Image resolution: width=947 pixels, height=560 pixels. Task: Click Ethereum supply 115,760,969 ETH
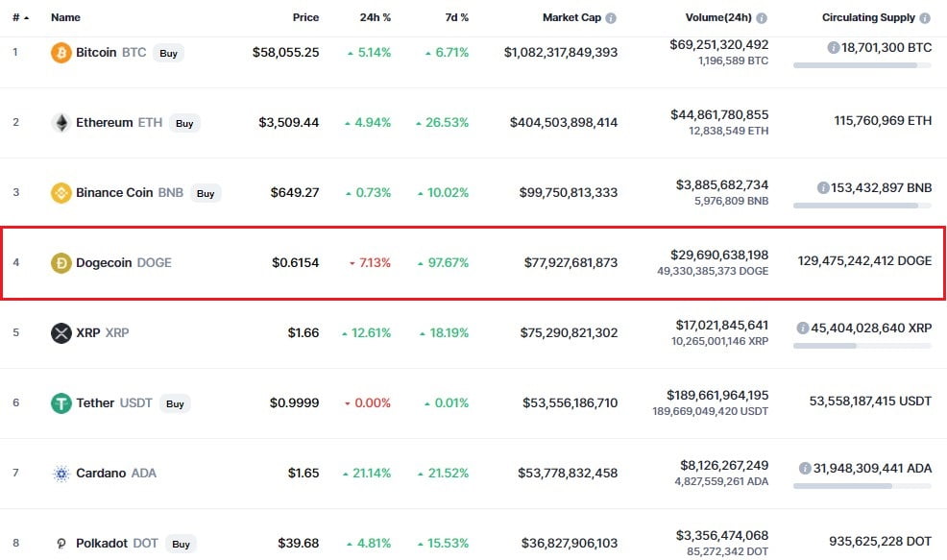pos(883,120)
